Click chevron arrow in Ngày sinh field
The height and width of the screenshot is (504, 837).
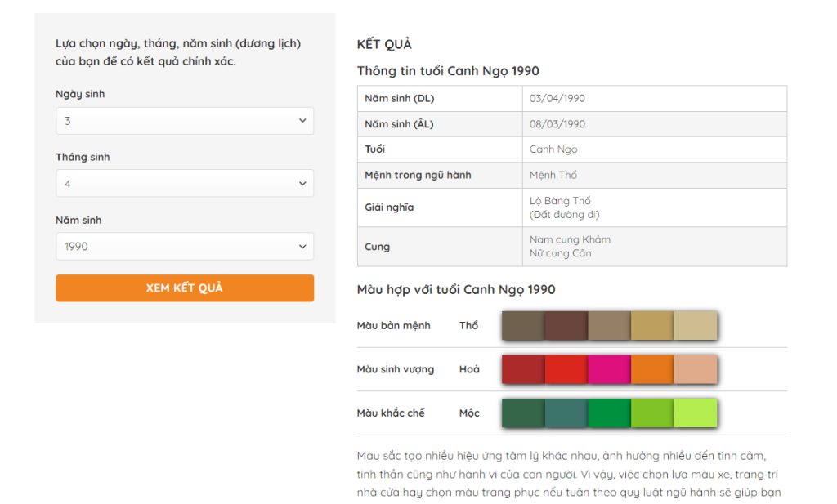coord(302,121)
